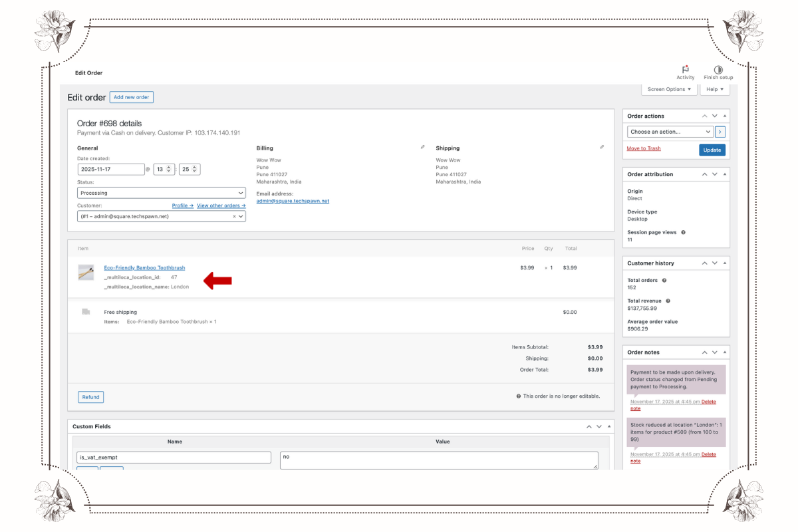Click the pencil edit icon next to Shipping
The height and width of the screenshot is (532, 798).
click(602, 146)
